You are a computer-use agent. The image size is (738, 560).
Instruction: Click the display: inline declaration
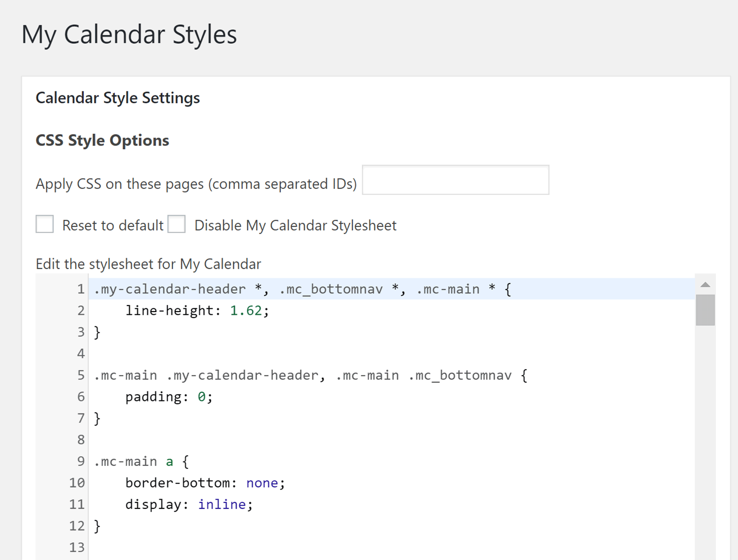(x=189, y=505)
